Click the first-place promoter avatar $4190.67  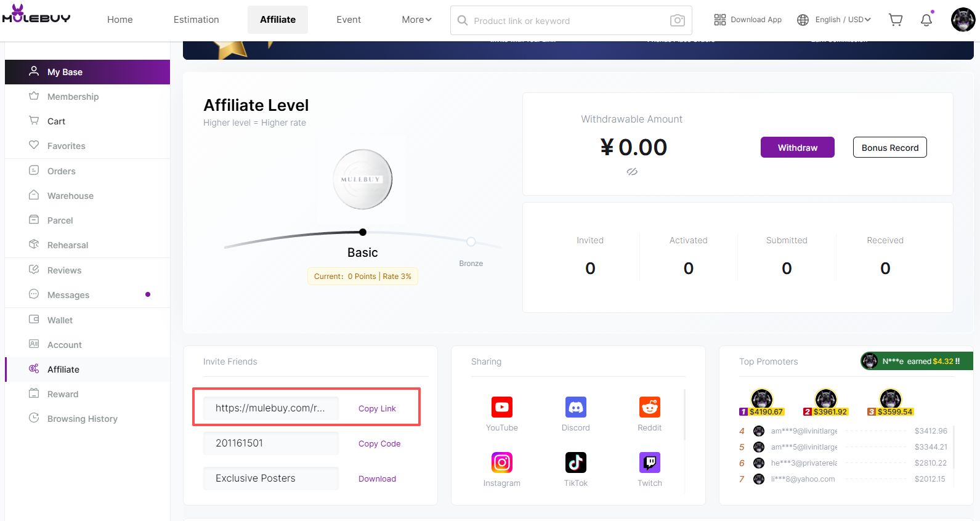(762, 398)
